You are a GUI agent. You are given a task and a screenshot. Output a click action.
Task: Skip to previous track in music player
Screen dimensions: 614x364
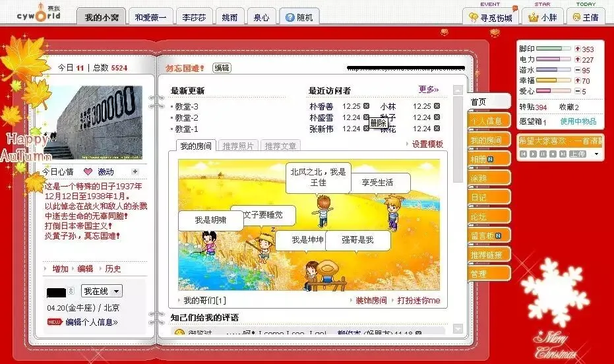[x=524, y=154]
